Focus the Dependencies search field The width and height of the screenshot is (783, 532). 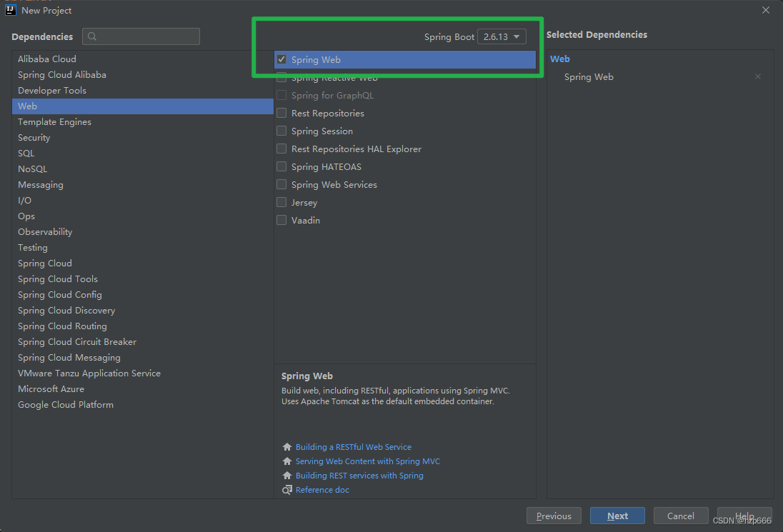(x=141, y=36)
